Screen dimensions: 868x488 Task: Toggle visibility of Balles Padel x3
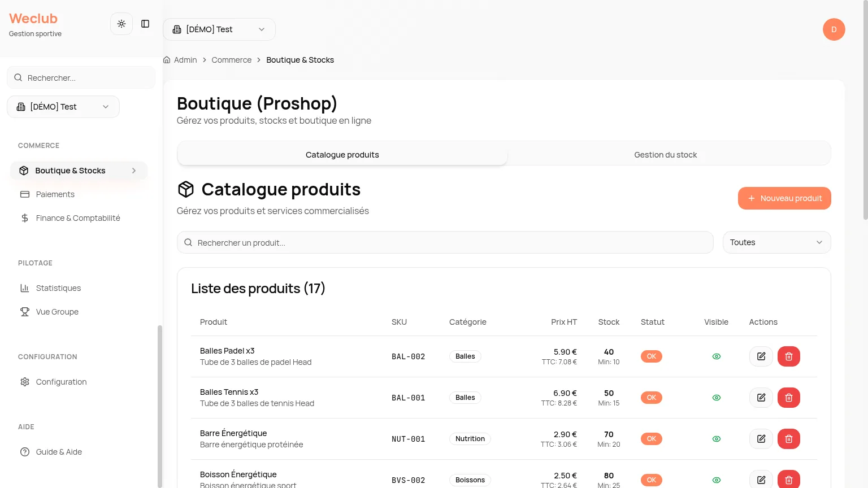(717, 356)
